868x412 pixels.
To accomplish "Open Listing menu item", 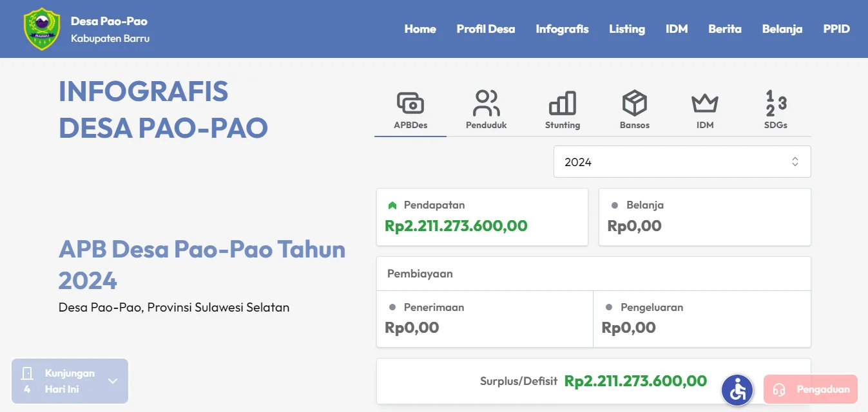I will point(627,29).
